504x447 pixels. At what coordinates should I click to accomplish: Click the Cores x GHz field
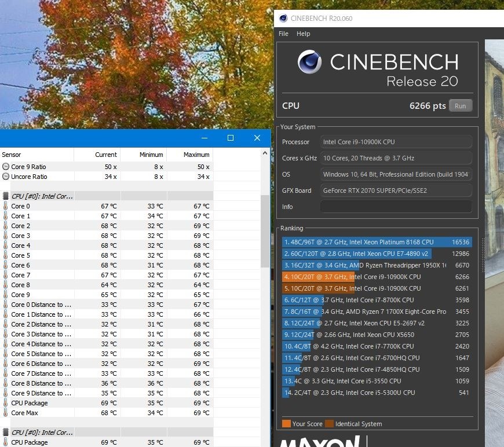coord(396,158)
